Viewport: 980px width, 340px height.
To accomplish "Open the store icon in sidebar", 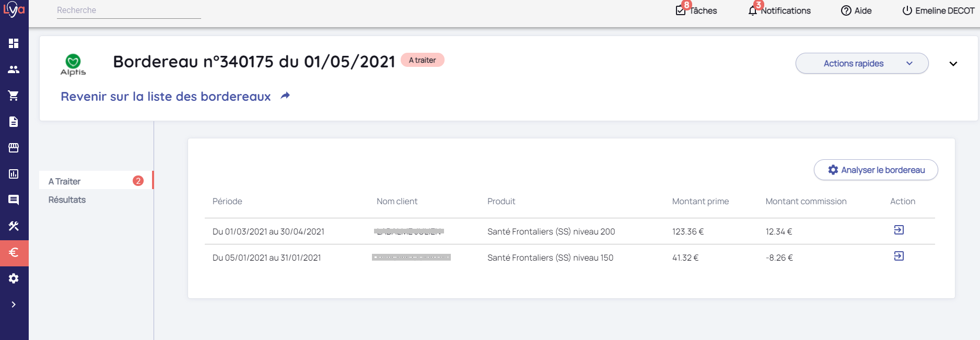I will tap(14, 148).
